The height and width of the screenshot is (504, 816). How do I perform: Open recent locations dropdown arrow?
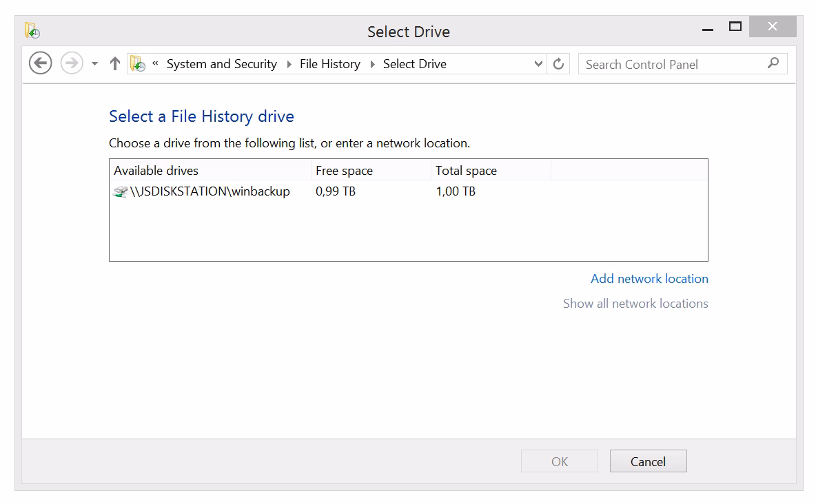(x=94, y=64)
